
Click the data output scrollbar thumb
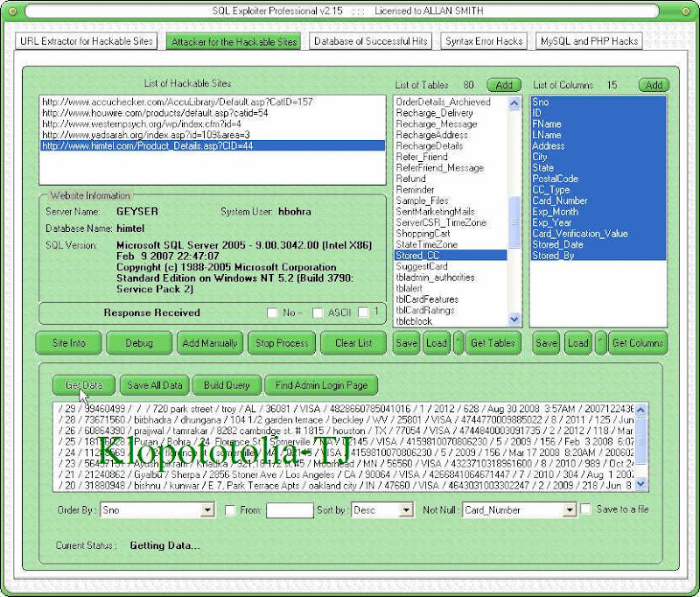641,440
